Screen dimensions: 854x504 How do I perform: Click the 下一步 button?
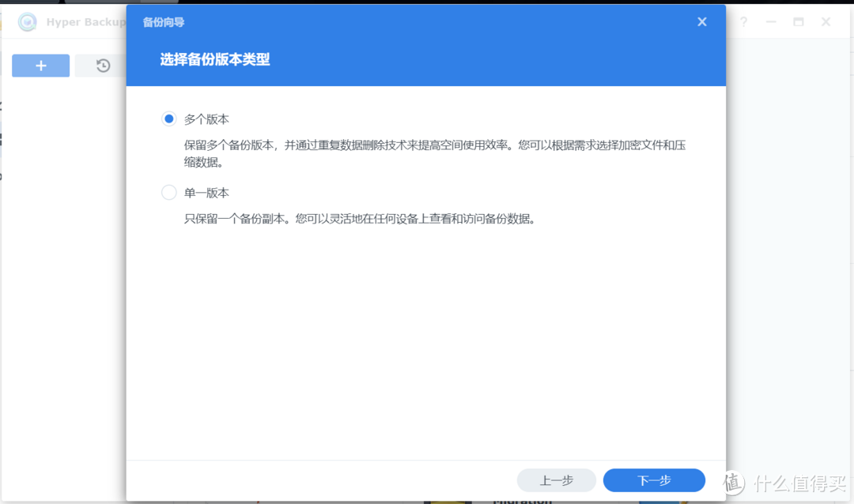point(654,480)
